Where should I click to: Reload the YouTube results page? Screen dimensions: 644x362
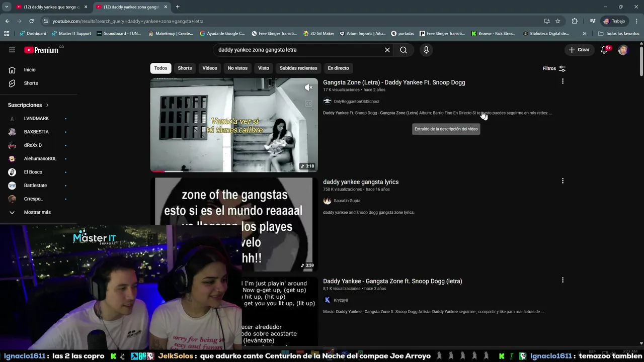31,21
